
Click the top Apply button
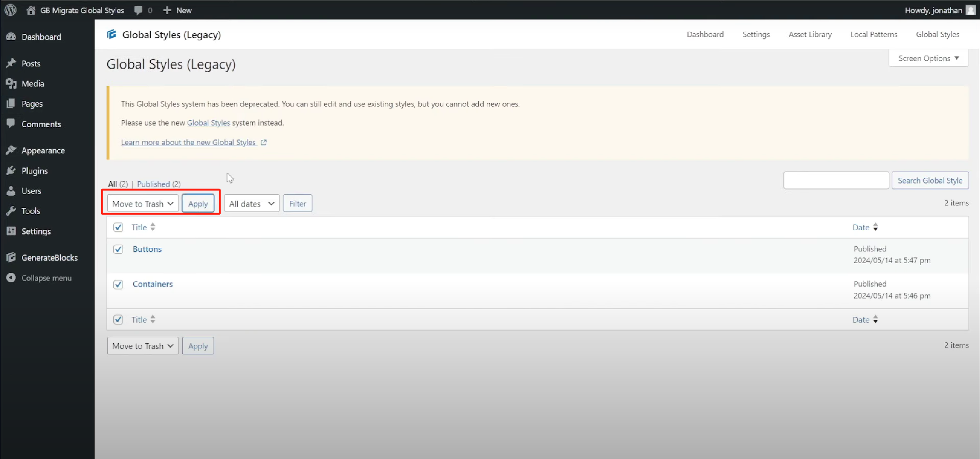198,203
